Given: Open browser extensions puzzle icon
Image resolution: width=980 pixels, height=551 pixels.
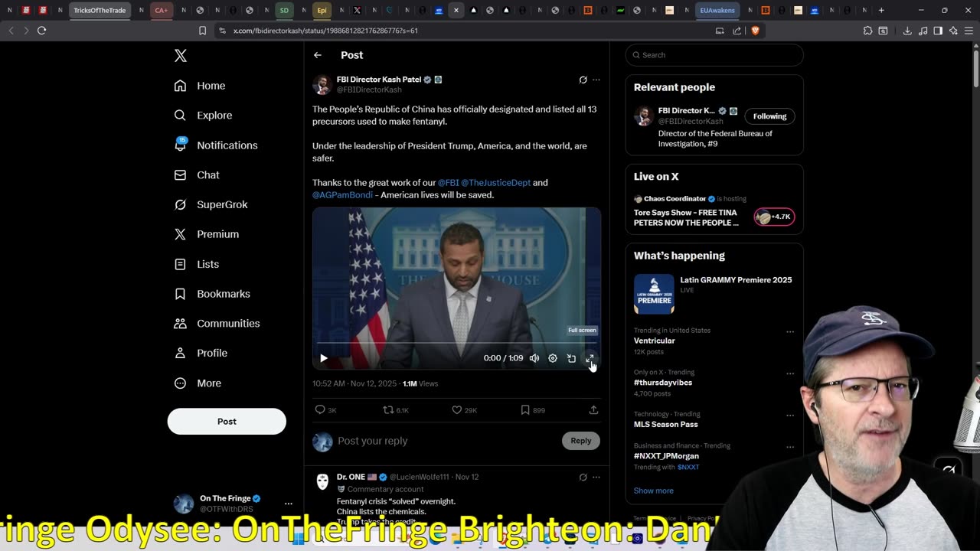Looking at the screenshot, I should tap(867, 31).
